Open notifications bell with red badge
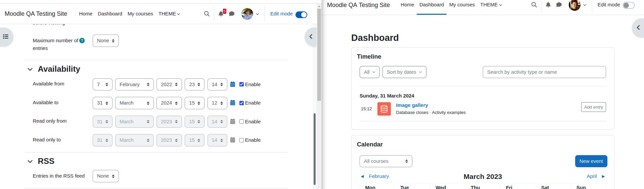The width and height of the screenshot is (644, 189). [221, 14]
